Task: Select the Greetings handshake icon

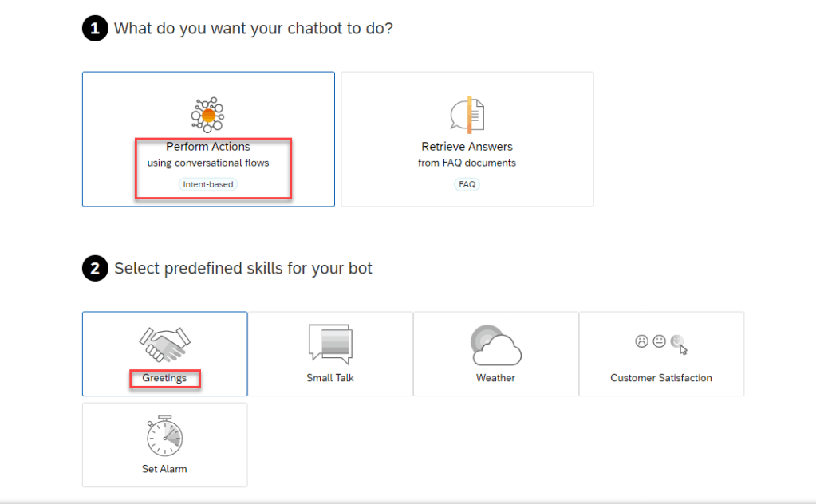Action: click(164, 344)
